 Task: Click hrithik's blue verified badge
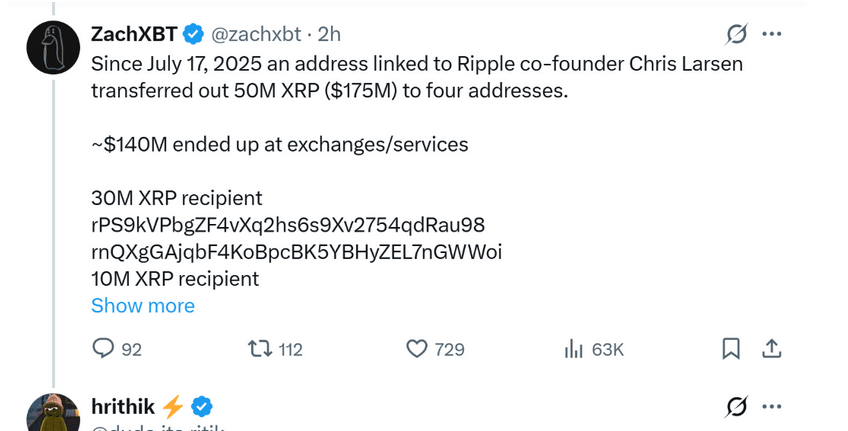(x=202, y=406)
